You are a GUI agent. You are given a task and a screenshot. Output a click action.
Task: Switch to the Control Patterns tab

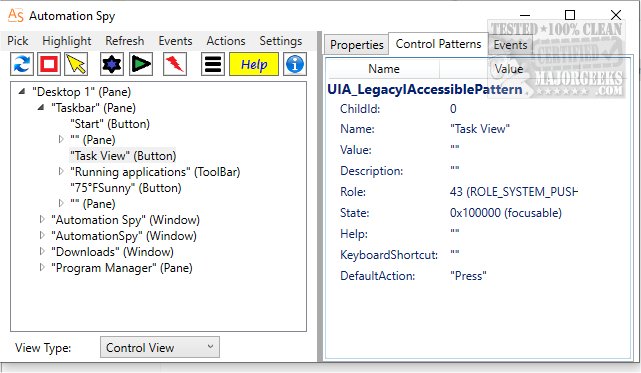click(x=438, y=43)
